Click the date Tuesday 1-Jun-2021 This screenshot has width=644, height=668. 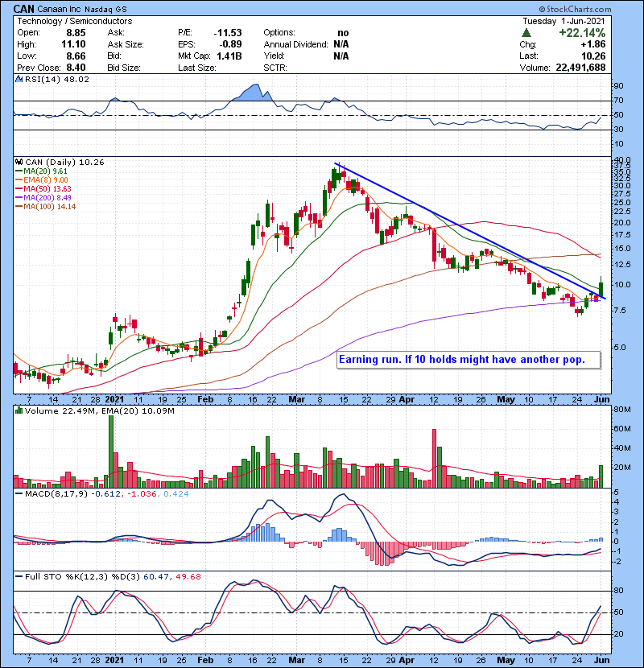(x=563, y=21)
